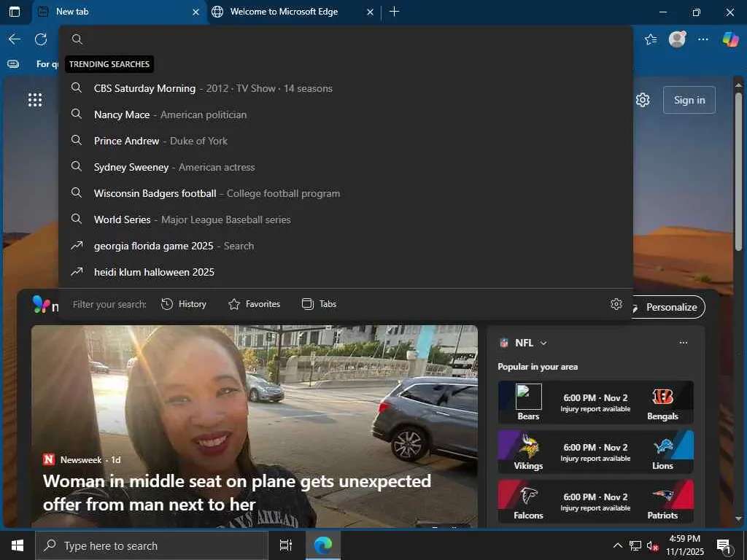
Task: Expand the NFL dropdown chevron
Action: coord(543,343)
